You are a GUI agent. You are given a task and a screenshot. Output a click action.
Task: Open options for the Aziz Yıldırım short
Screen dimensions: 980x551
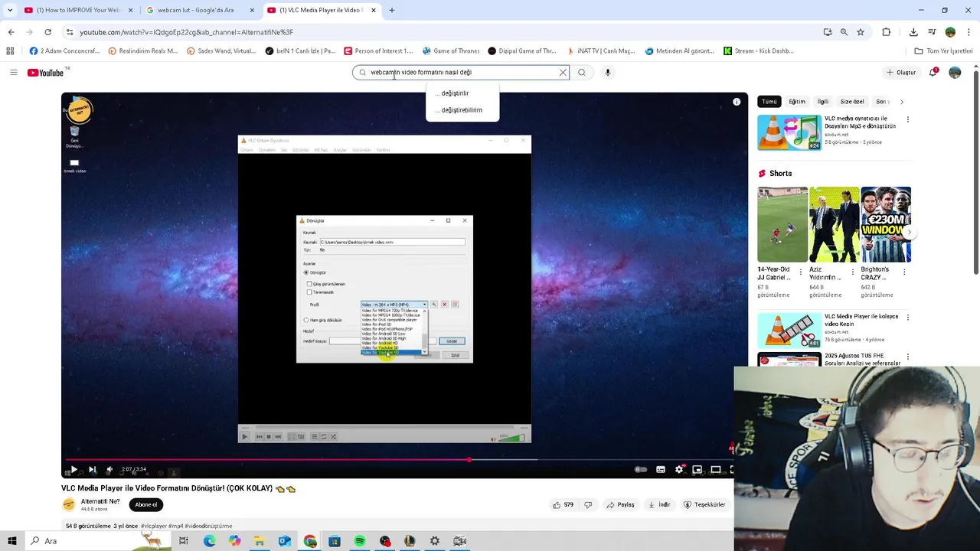(x=853, y=272)
